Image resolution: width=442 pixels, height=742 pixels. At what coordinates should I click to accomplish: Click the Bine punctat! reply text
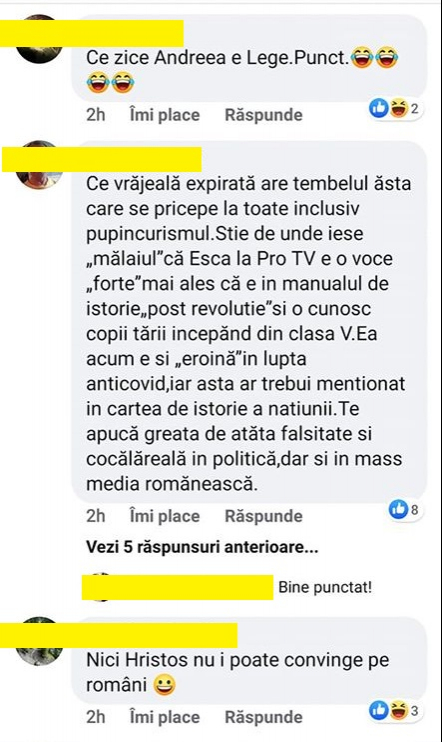coord(325,587)
